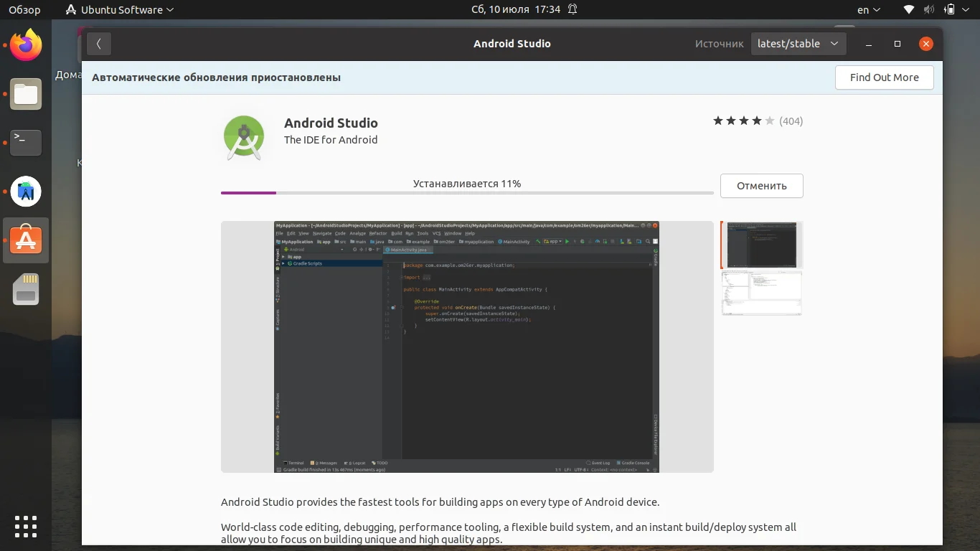Viewport: 980px width, 551px height.
Task: Open the Обзор activities overview
Action: click(x=24, y=10)
